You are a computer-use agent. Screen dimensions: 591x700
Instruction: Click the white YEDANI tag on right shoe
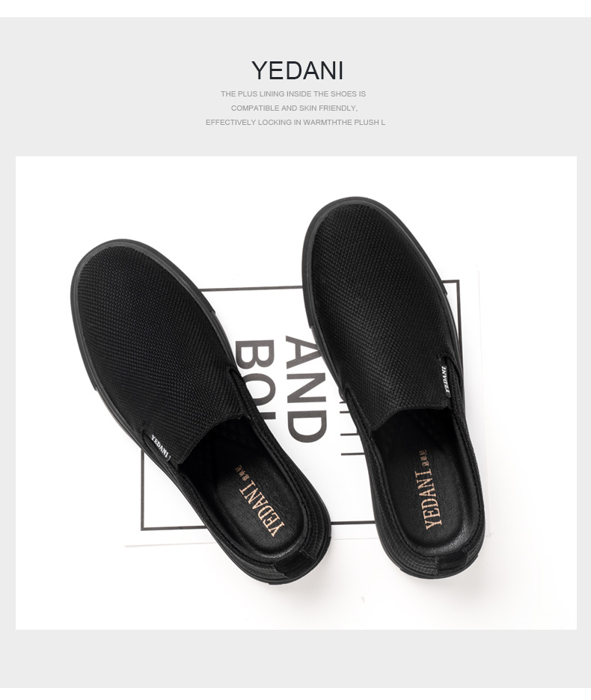click(445, 380)
